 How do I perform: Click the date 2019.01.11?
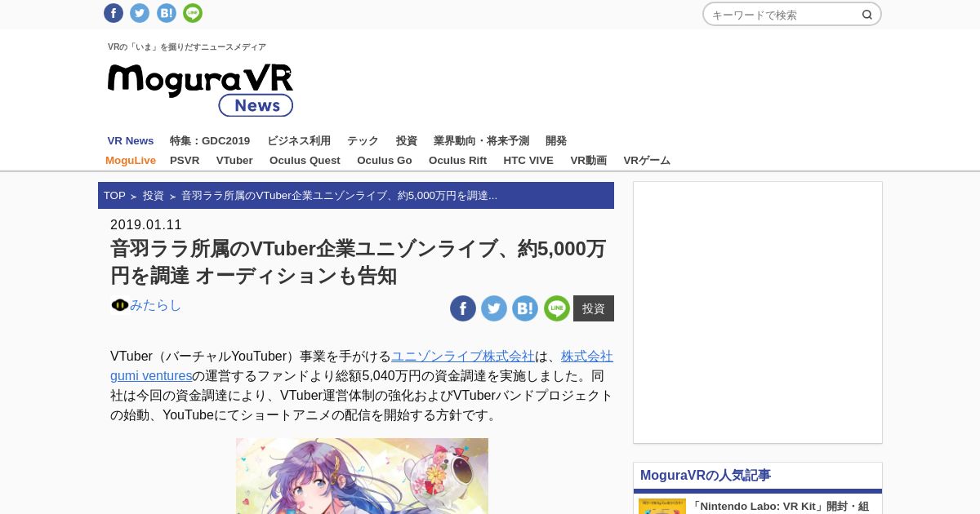tap(146, 225)
